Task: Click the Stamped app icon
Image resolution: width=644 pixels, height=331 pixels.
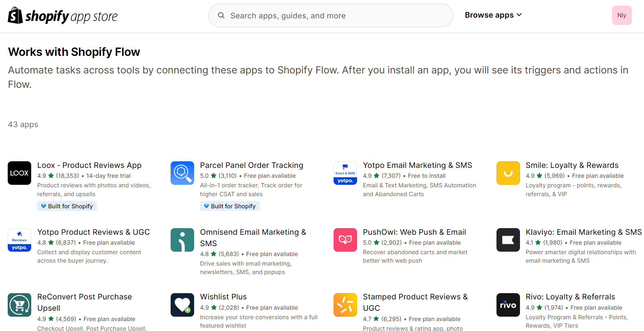Action: (x=345, y=305)
